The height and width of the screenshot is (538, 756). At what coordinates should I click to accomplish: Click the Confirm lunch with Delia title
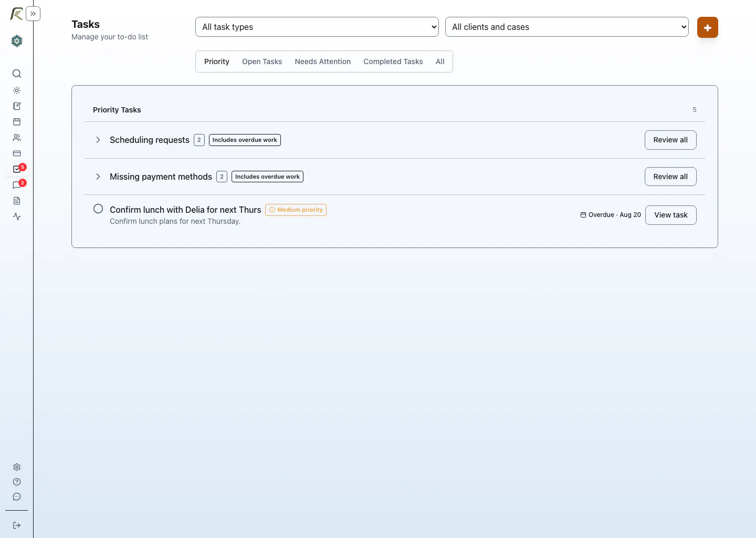pyautogui.click(x=185, y=210)
